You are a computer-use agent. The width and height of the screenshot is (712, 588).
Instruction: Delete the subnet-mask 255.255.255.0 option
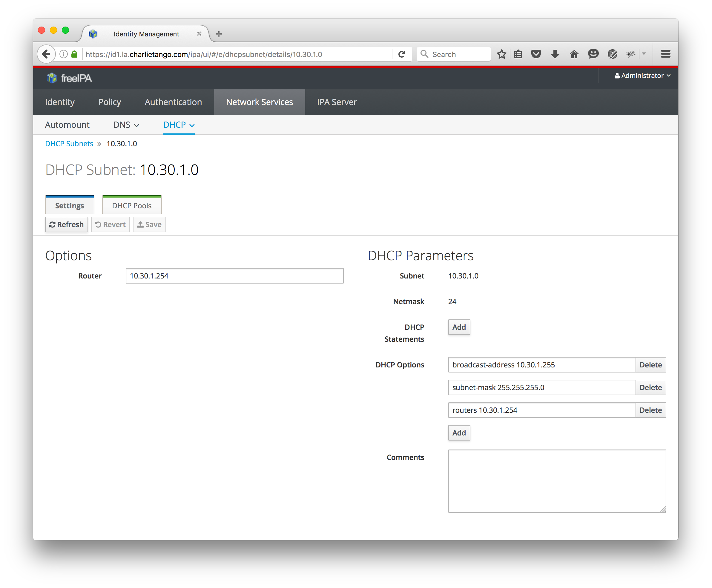pos(650,387)
